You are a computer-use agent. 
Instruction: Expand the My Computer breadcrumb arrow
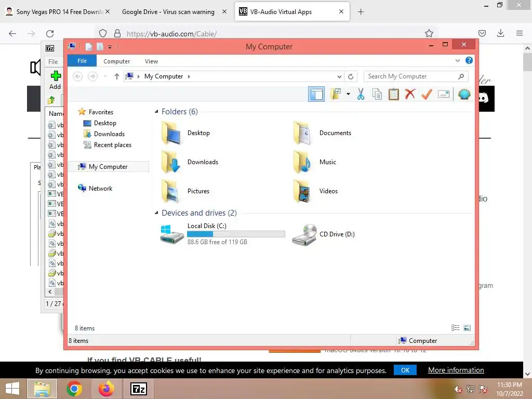coord(189,76)
